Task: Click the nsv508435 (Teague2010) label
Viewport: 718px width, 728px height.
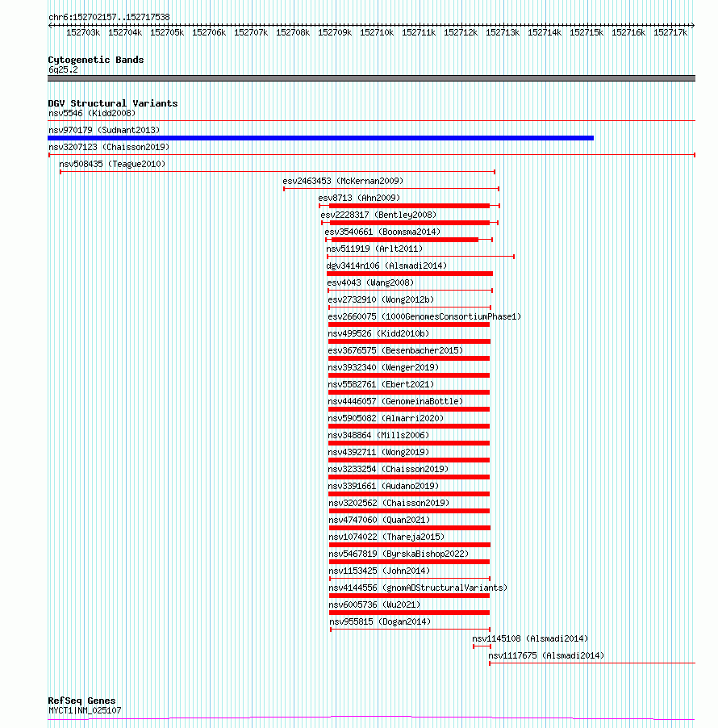Action: click(112, 164)
